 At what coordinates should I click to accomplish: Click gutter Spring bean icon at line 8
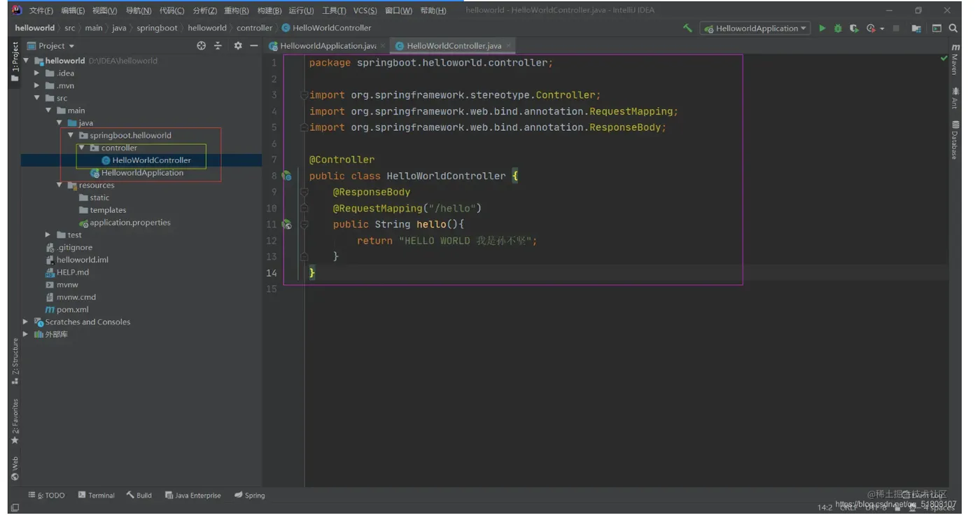coord(286,176)
